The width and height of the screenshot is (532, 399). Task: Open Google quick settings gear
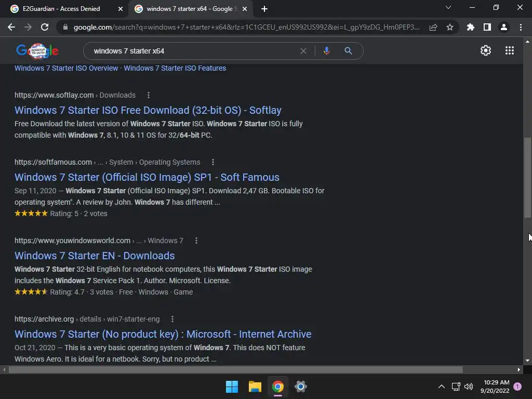pos(486,50)
